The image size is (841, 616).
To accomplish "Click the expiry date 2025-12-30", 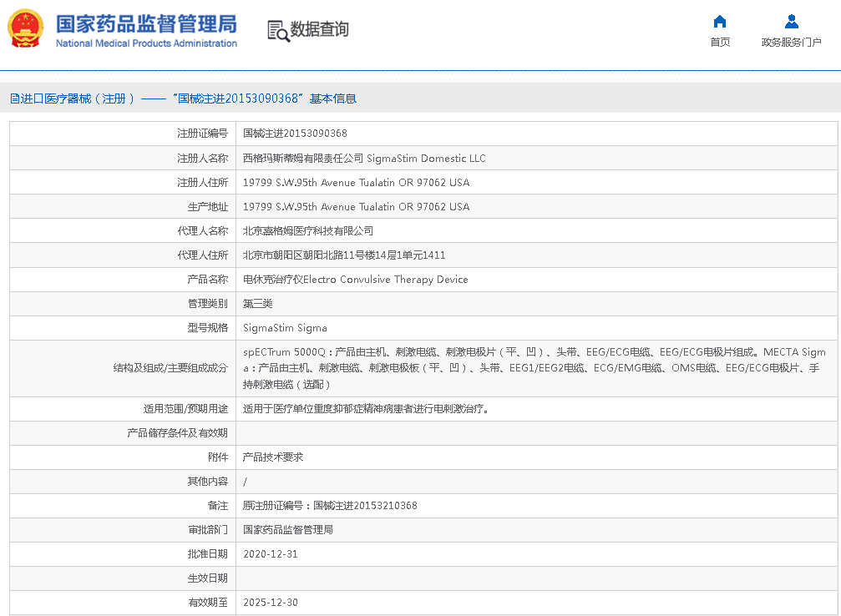I will click(270, 603).
